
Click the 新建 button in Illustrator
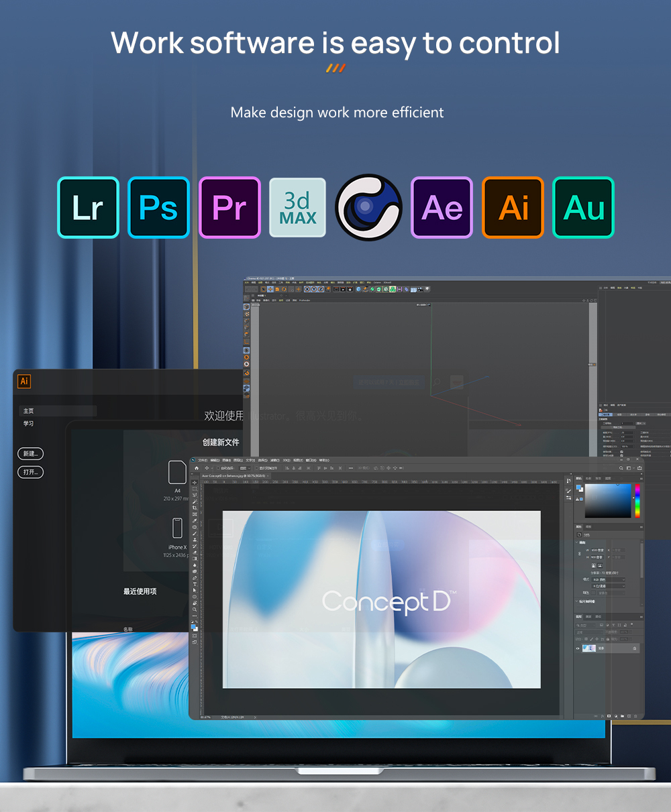click(x=30, y=454)
